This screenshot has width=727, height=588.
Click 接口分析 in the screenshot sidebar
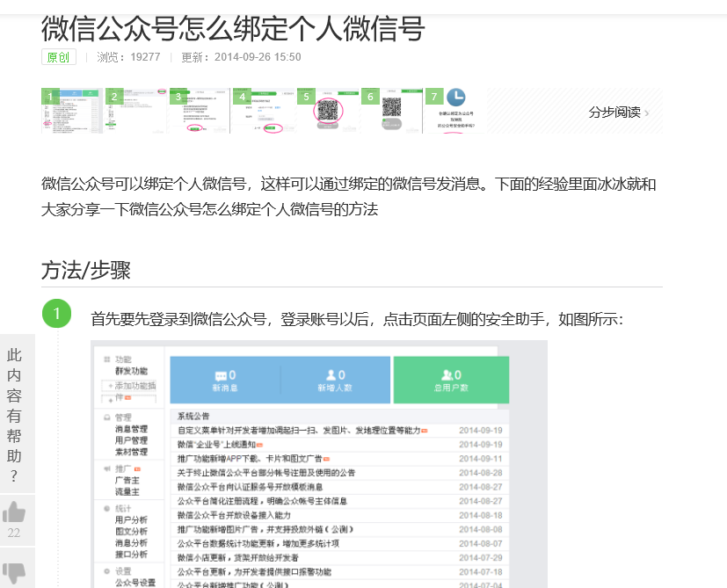tap(131, 554)
